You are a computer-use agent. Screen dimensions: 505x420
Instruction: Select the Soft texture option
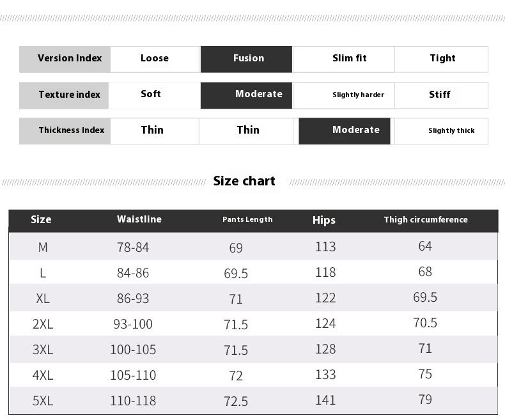point(151,95)
